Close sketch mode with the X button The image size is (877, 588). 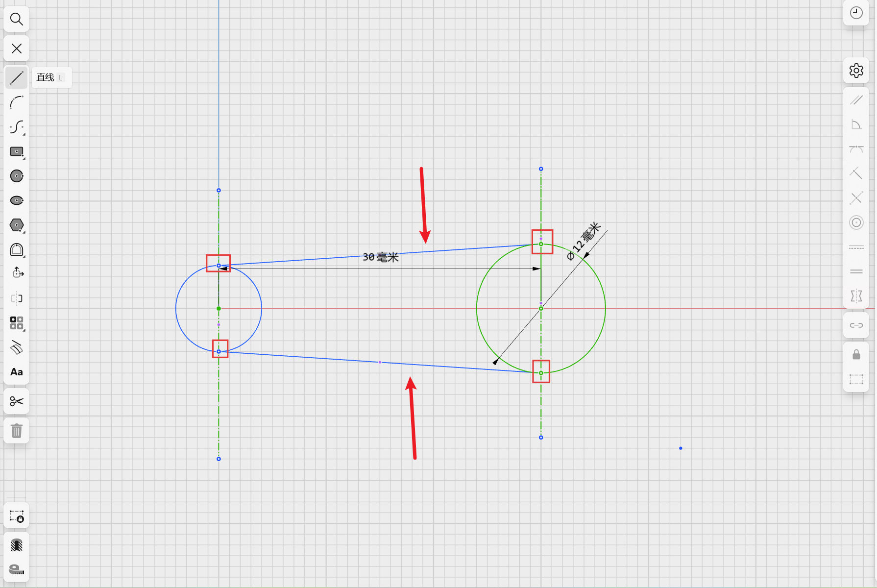coord(17,49)
